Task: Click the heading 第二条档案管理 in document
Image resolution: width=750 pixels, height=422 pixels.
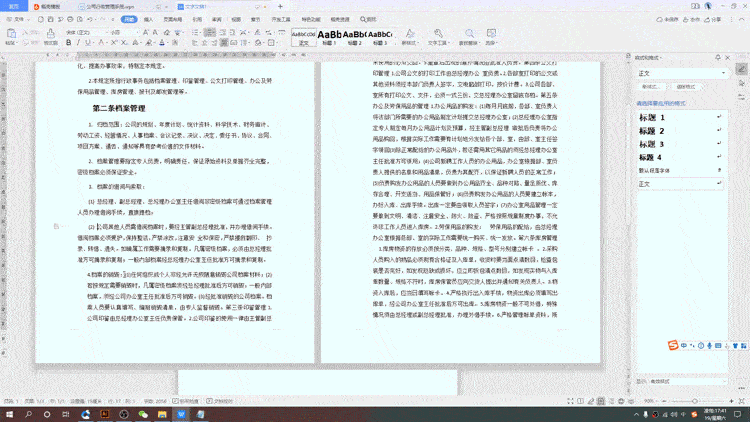Action: pos(119,109)
